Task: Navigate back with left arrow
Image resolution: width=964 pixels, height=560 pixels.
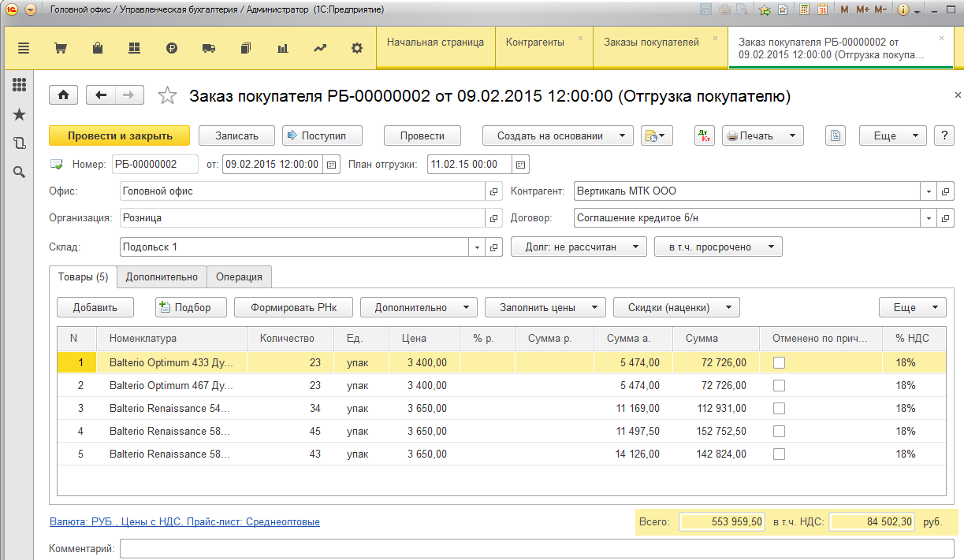Action: pos(100,95)
